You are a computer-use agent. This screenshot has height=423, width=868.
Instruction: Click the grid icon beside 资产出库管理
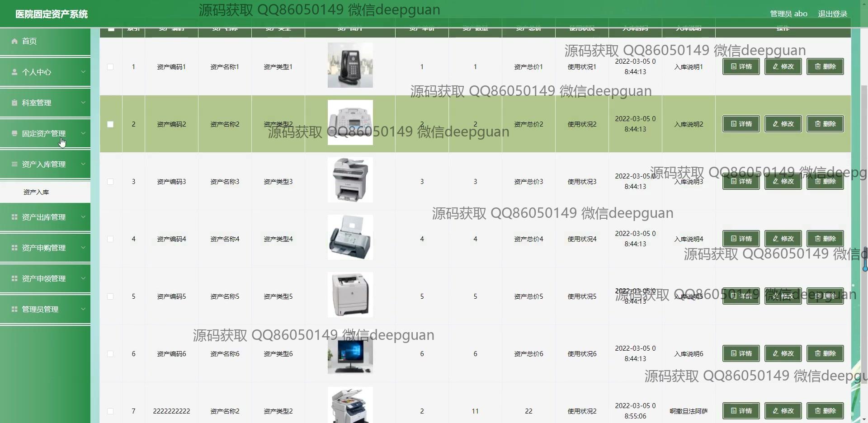coord(14,217)
